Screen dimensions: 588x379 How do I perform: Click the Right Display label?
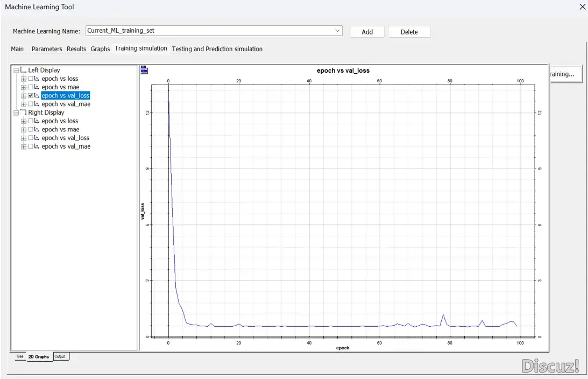pos(46,113)
